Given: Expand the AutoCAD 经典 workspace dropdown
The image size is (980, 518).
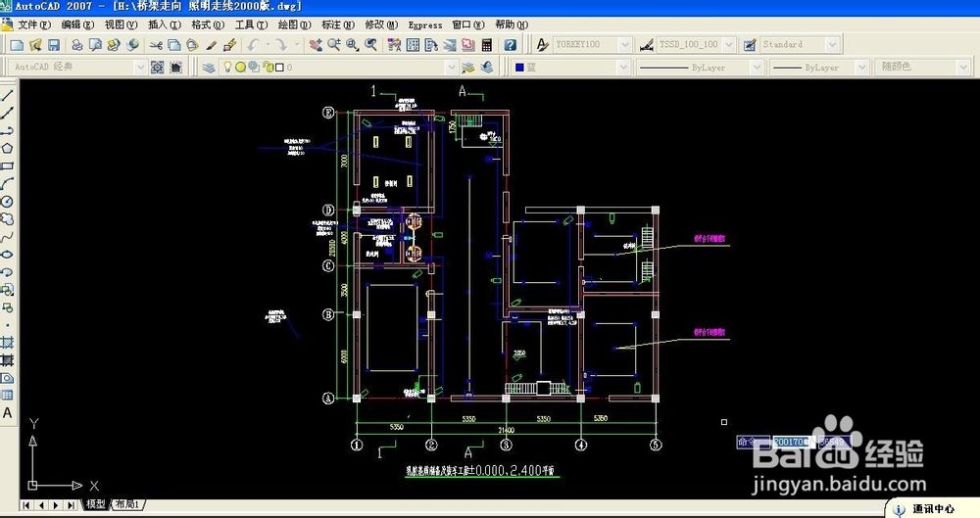Looking at the screenshot, I should [140, 67].
